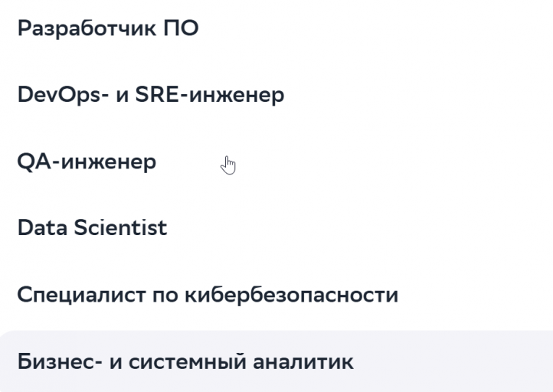Click the QA-инженер list item
This screenshot has height=392, width=553.
coord(276,162)
